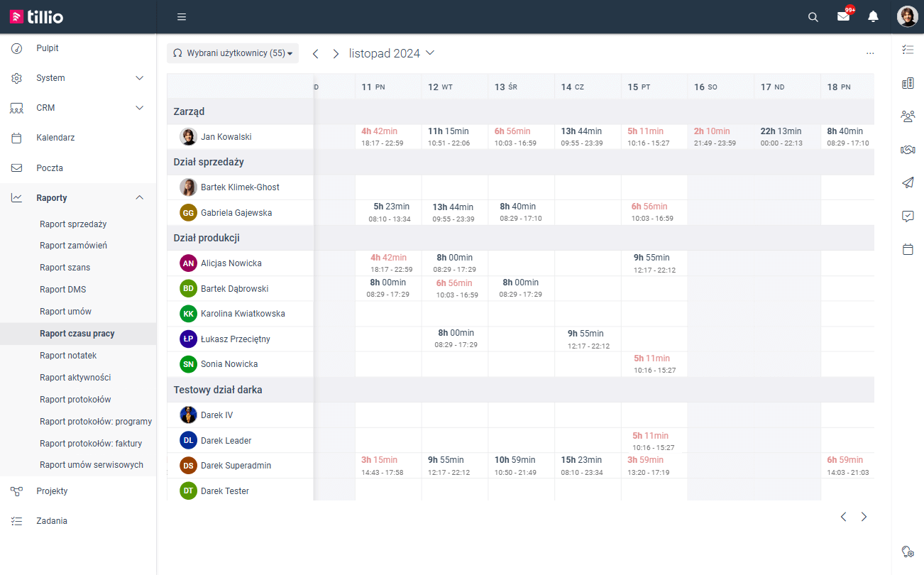Open the Poczta menu item
Image resolution: width=924 pixels, height=575 pixels.
tap(50, 168)
